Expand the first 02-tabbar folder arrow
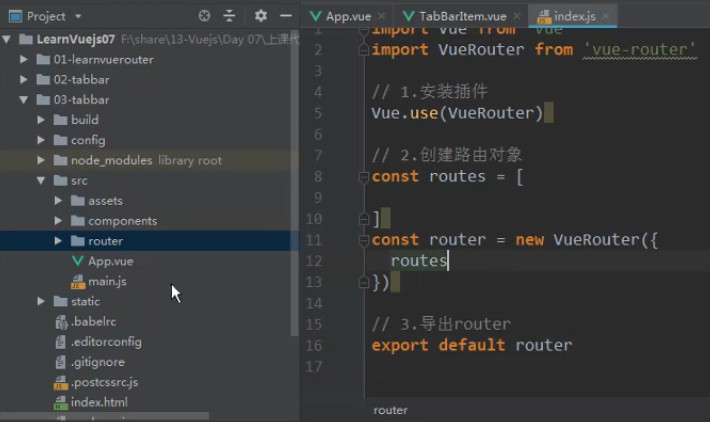 [x=24, y=80]
